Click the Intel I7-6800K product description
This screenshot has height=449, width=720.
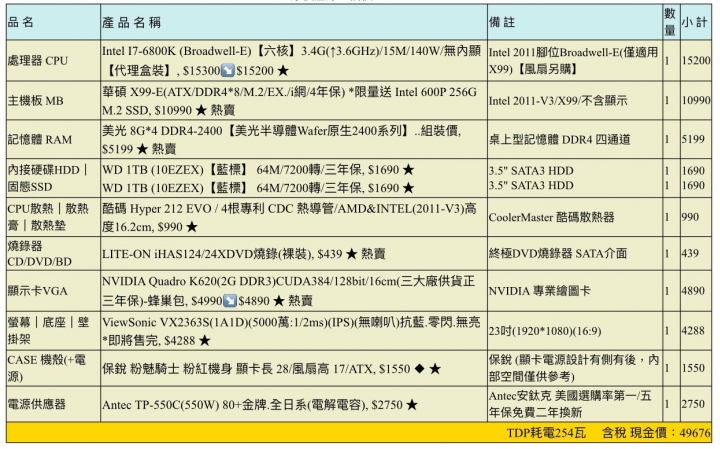(x=291, y=61)
